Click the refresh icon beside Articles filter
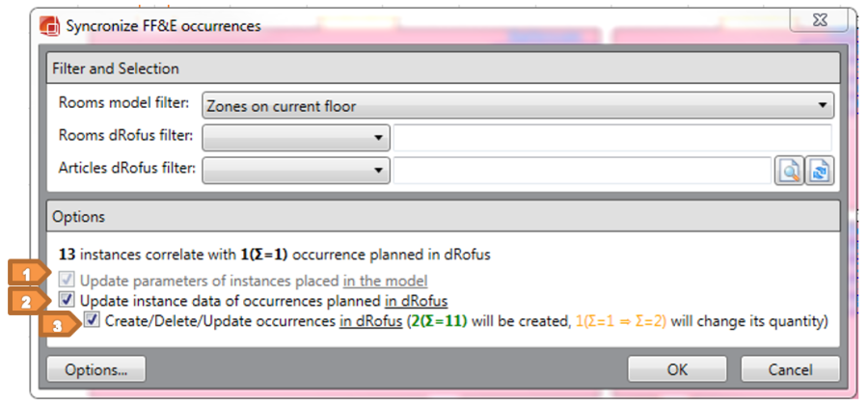 [819, 172]
